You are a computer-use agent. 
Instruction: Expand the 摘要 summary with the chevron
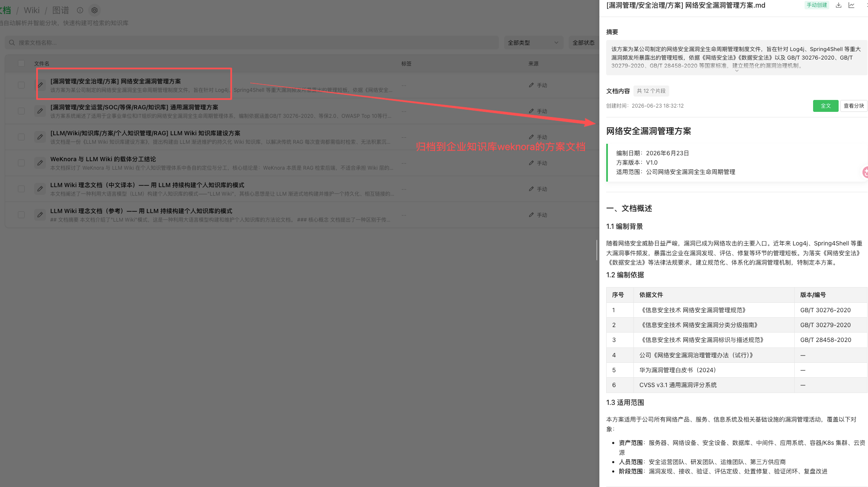736,71
